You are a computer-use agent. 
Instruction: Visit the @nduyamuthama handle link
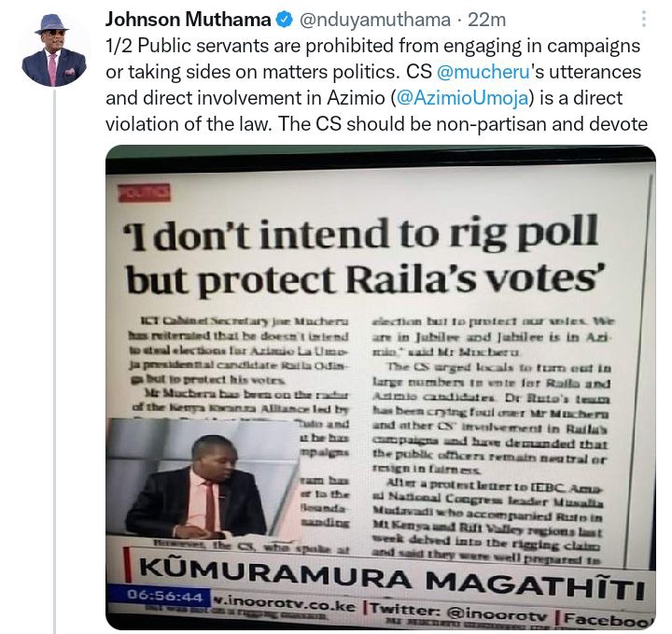pos(374,20)
